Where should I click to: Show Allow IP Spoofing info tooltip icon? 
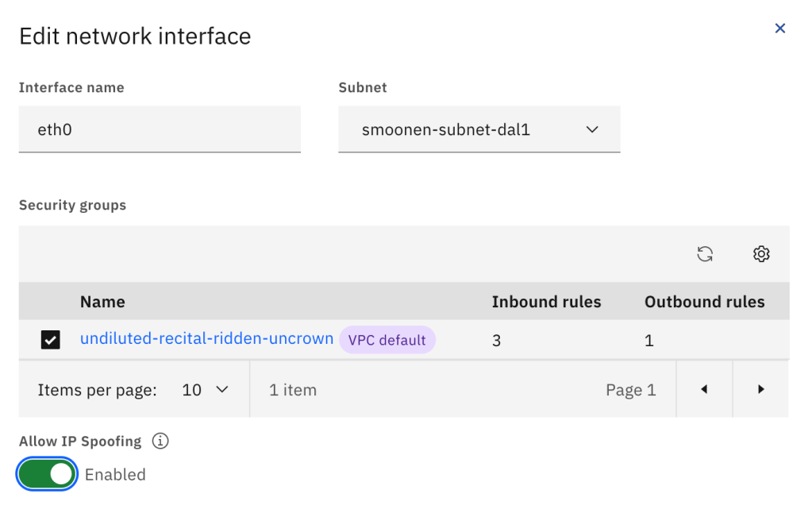pyautogui.click(x=160, y=442)
